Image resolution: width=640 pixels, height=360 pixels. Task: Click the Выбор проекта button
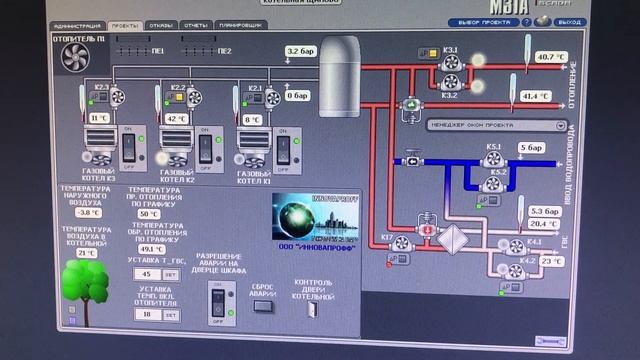(484, 22)
